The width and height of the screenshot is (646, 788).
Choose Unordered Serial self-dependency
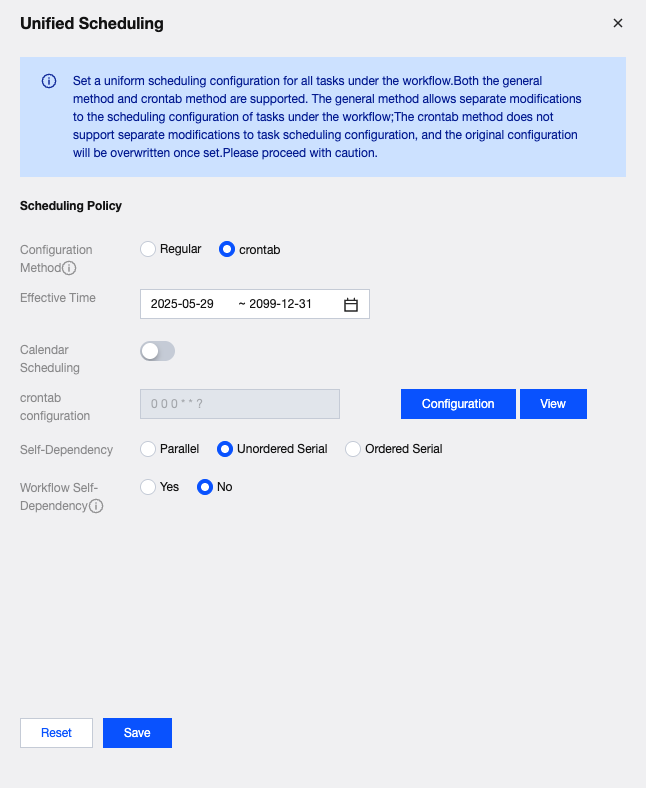225,449
